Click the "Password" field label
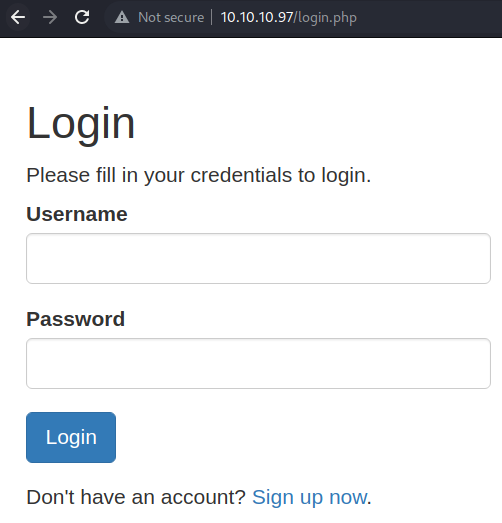The width and height of the screenshot is (502, 523). click(75, 319)
